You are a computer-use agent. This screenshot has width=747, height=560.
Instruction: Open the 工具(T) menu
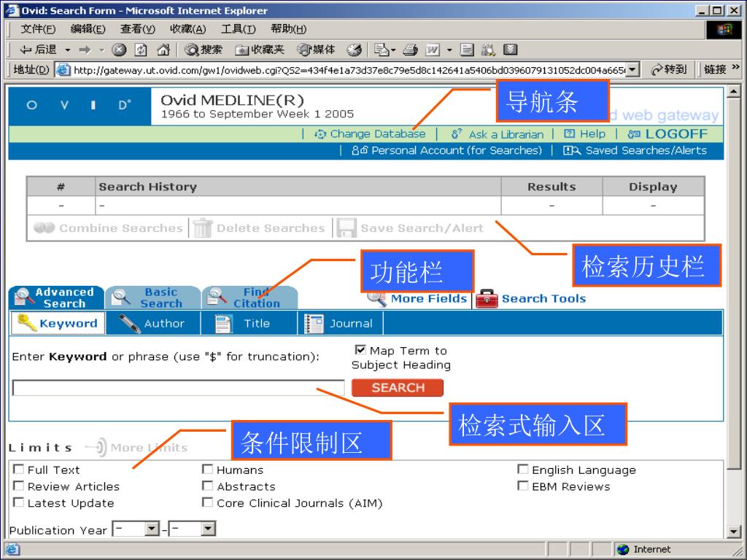pos(239,29)
